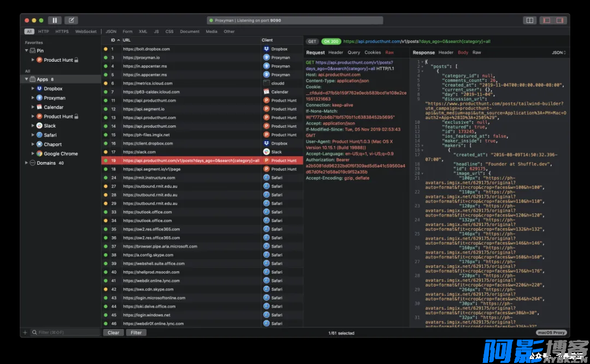Show only Media content type
Viewport: 590px width, 364px height.
point(211,32)
